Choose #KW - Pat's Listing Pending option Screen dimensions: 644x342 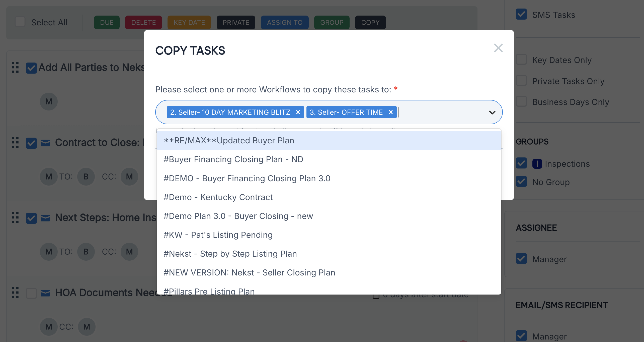tap(218, 235)
